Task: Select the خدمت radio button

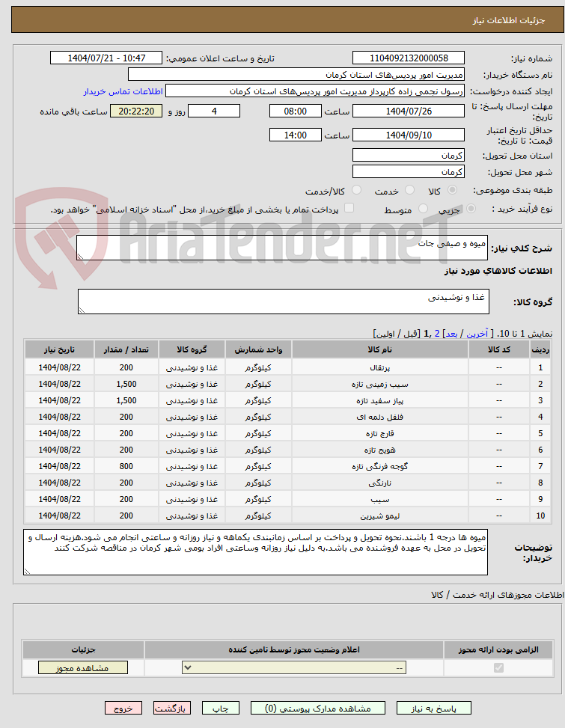Action: click(409, 190)
